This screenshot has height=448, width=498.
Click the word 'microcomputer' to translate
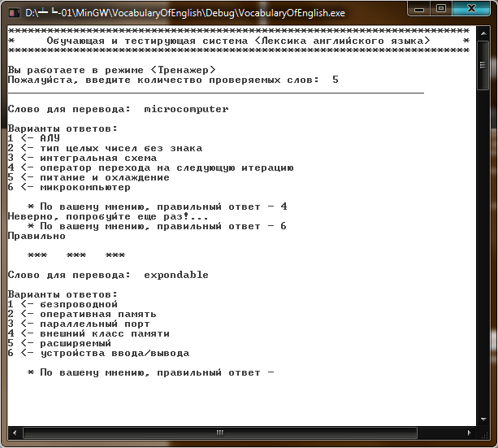point(186,109)
